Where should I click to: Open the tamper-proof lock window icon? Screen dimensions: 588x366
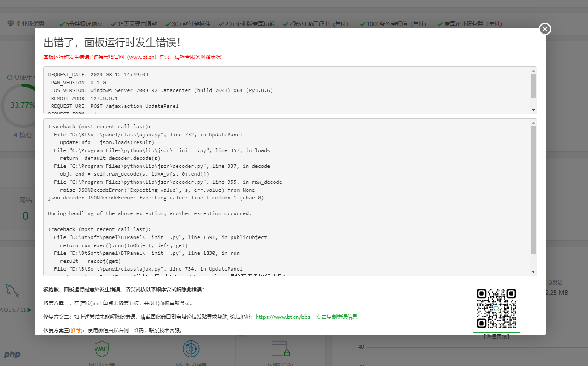pos(281,349)
